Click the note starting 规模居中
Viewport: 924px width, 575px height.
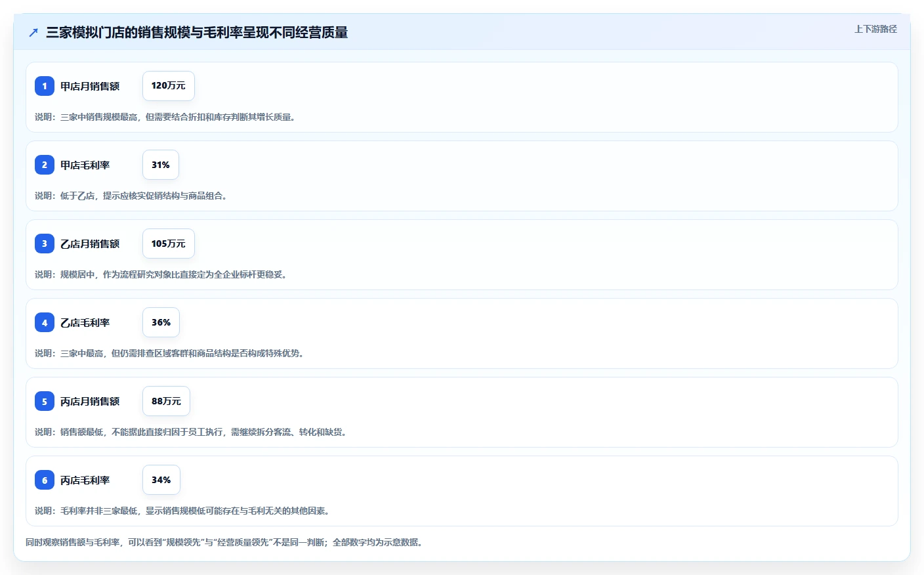[161, 274]
